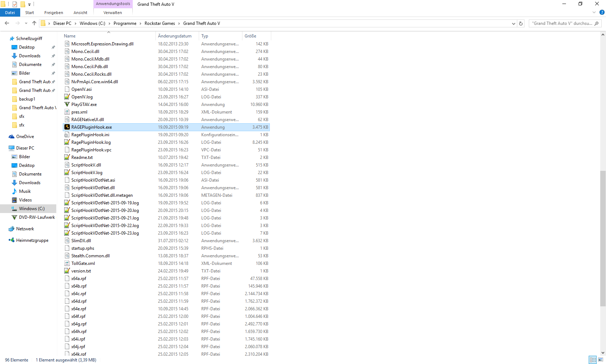The image size is (606, 364).
Task: Click the OpenIV.log file icon
Action: (67, 97)
